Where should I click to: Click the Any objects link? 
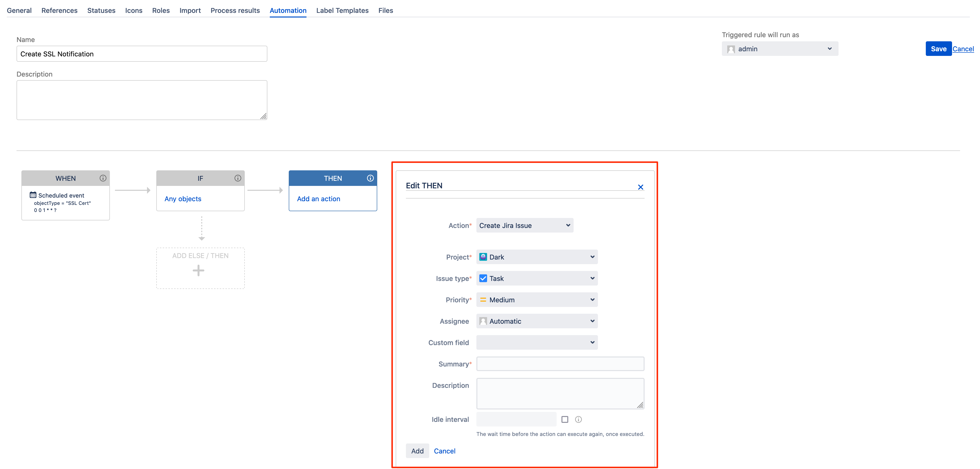pyautogui.click(x=183, y=199)
